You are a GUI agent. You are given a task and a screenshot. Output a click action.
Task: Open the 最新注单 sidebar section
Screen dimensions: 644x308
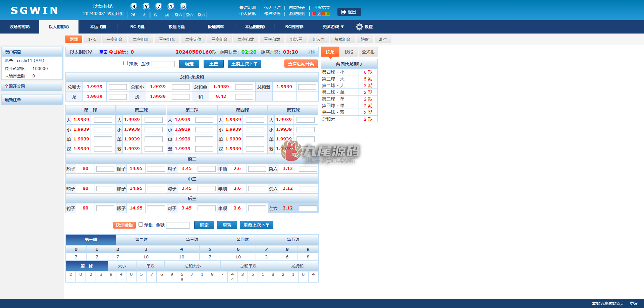[32, 100]
